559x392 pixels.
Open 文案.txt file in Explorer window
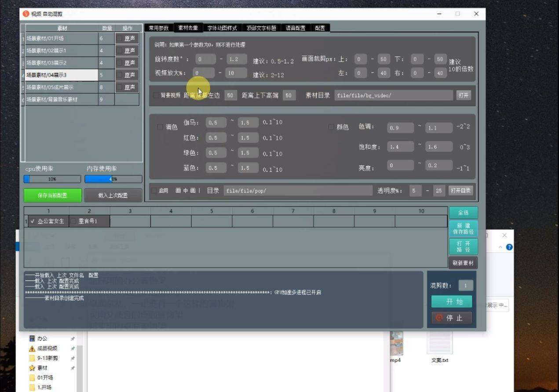pyautogui.click(x=440, y=347)
